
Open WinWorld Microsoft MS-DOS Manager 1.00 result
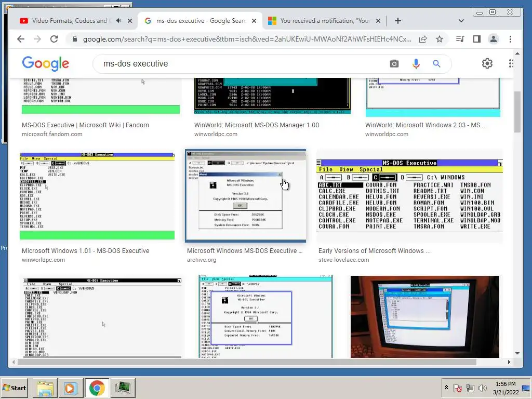coord(257,125)
